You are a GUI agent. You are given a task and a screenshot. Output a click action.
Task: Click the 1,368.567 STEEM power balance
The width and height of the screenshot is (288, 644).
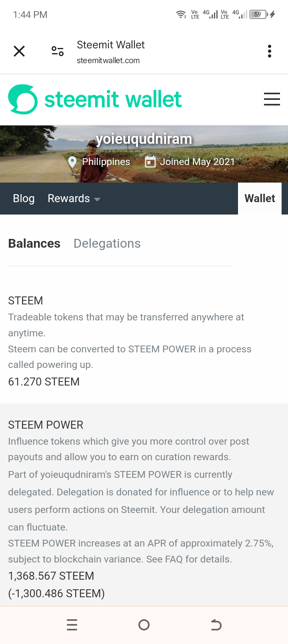[x=51, y=576]
